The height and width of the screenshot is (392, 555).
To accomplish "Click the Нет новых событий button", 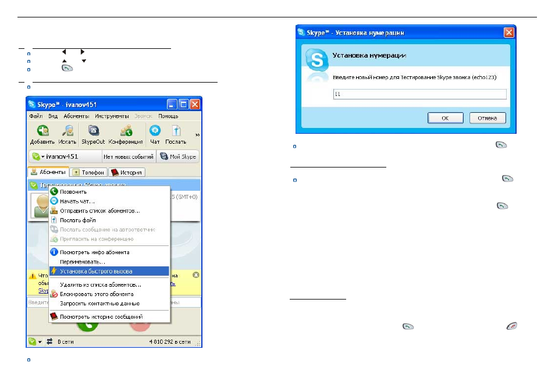I will point(129,156).
